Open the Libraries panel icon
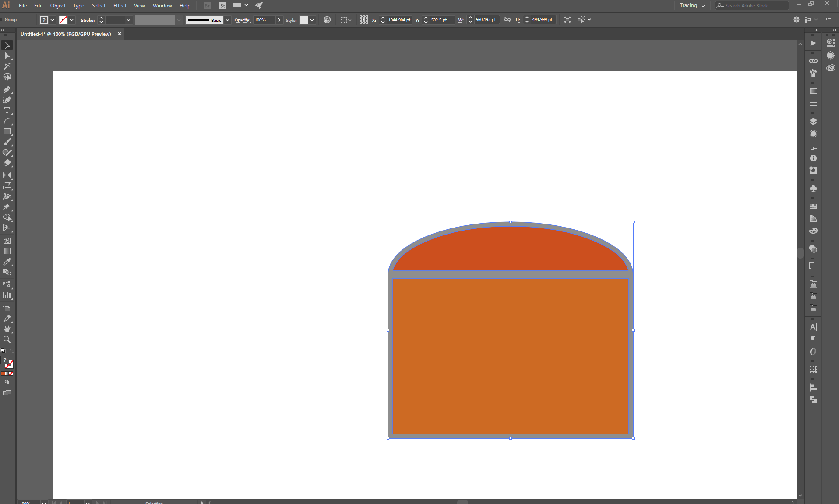The height and width of the screenshot is (504, 839). [831, 68]
